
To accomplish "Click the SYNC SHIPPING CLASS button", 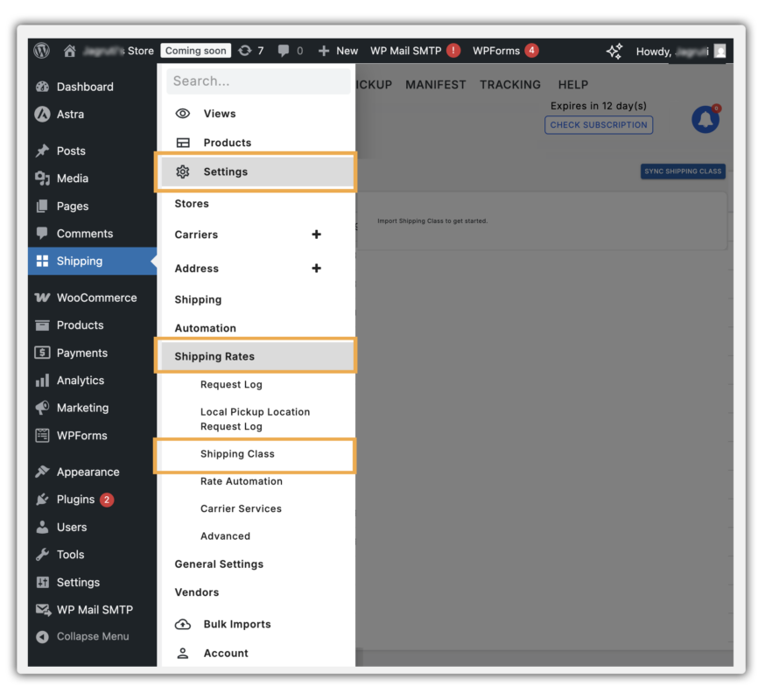I will pyautogui.click(x=683, y=171).
